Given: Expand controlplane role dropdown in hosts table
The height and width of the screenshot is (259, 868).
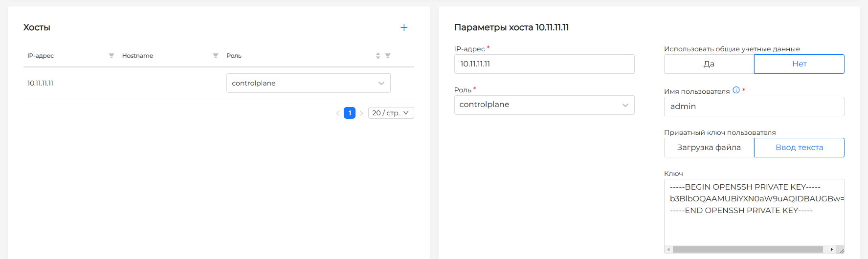Looking at the screenshot, I should tap(308, 83).
